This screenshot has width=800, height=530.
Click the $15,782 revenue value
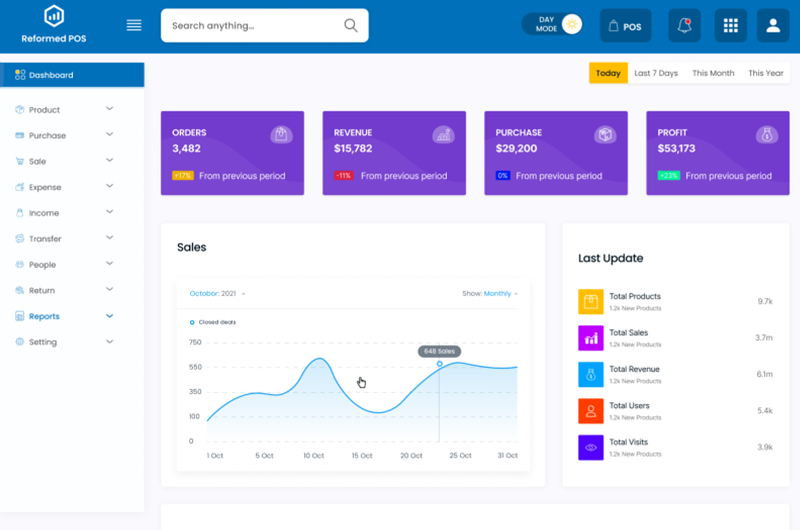click(353, 148)
